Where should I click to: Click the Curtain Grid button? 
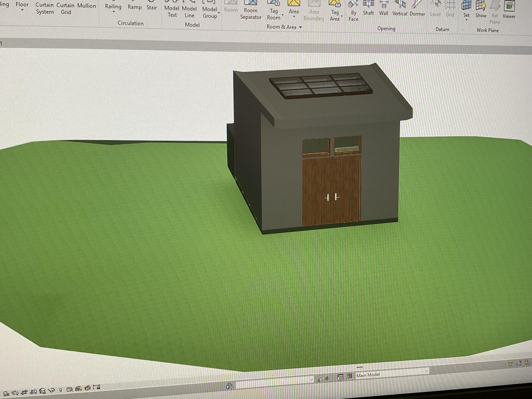[65, 9]
